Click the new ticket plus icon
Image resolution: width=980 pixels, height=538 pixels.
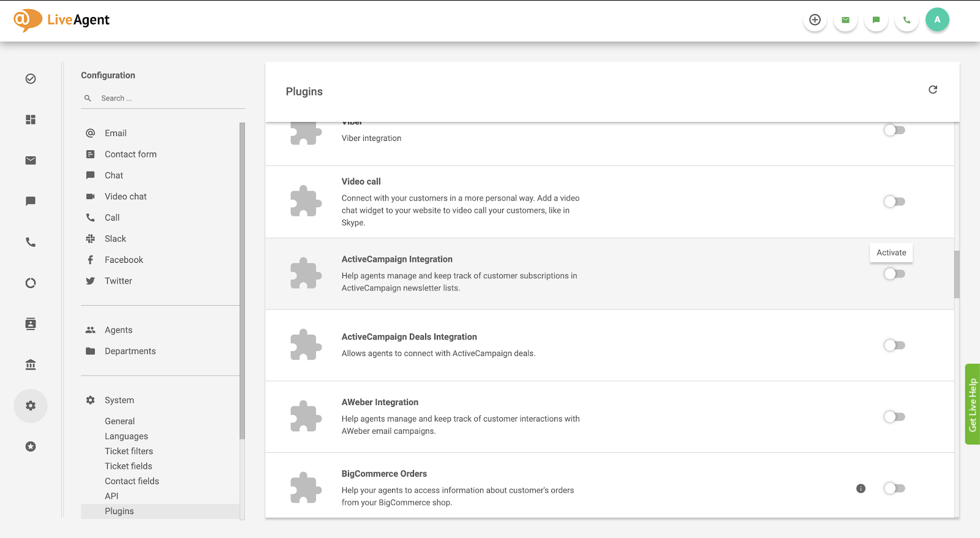(x=815, y=20)
